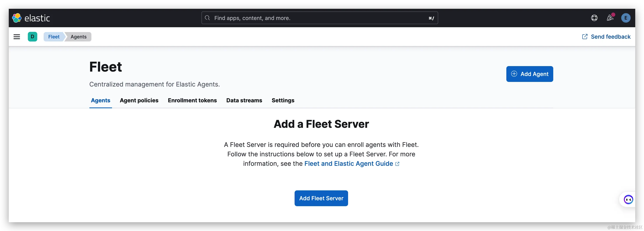Click the Fleet breadcrumb

coord(54,37)
